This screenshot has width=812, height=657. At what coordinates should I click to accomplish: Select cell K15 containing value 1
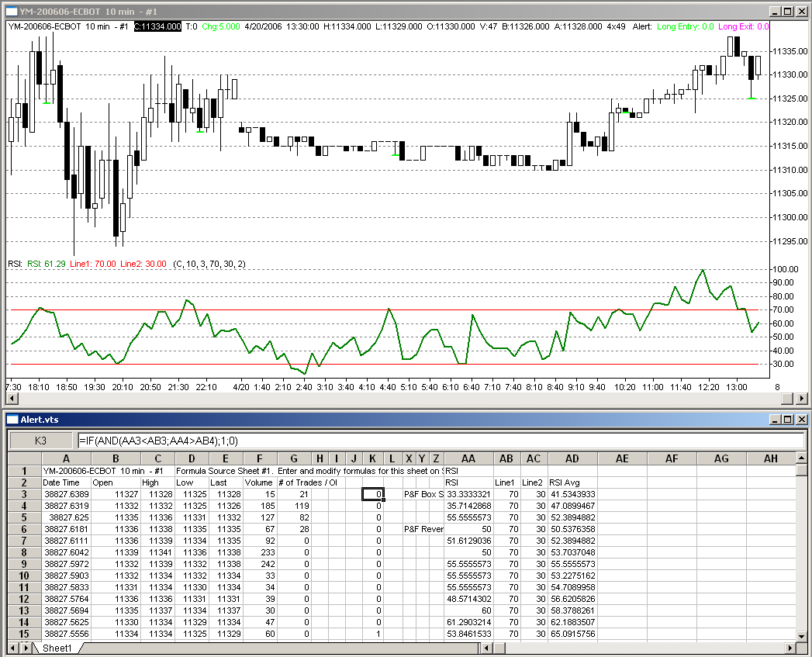tap(373, 634)
